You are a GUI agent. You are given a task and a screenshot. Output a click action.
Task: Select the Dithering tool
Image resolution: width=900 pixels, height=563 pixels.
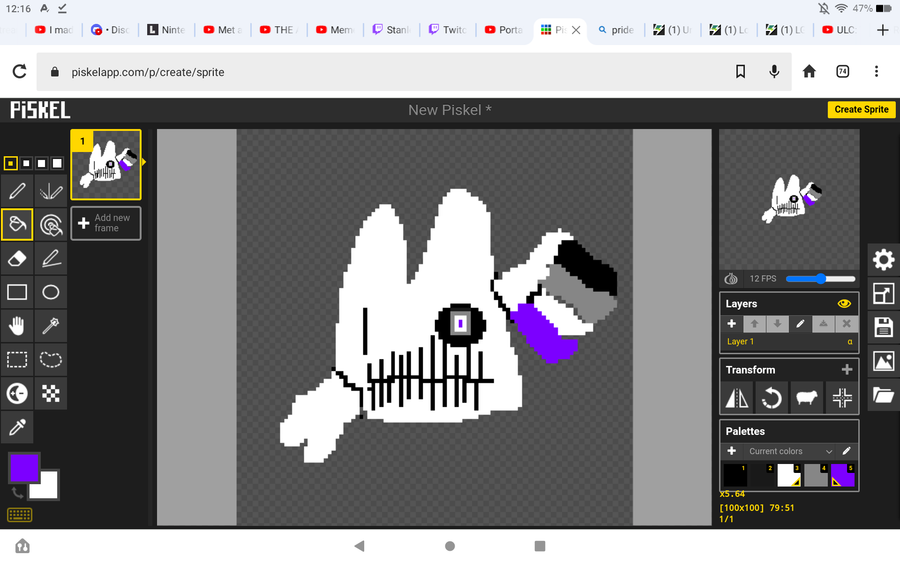click(51, 394)
